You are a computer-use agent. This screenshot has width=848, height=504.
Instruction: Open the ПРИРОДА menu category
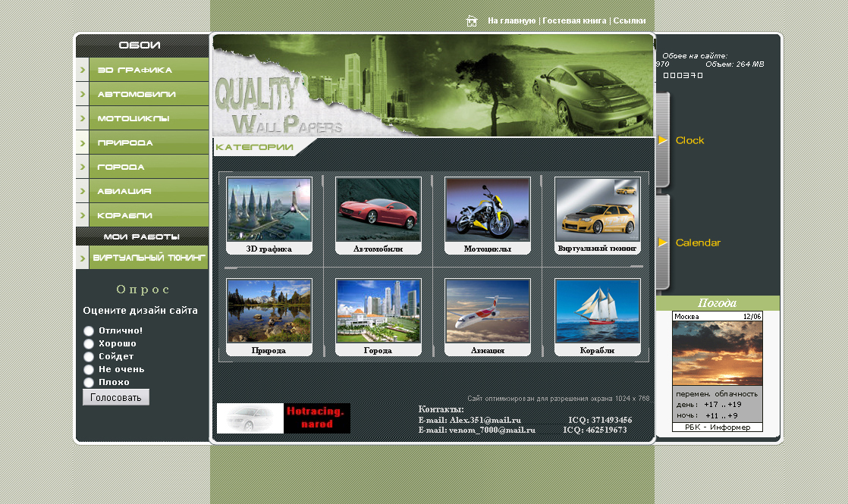click(149, 142)
